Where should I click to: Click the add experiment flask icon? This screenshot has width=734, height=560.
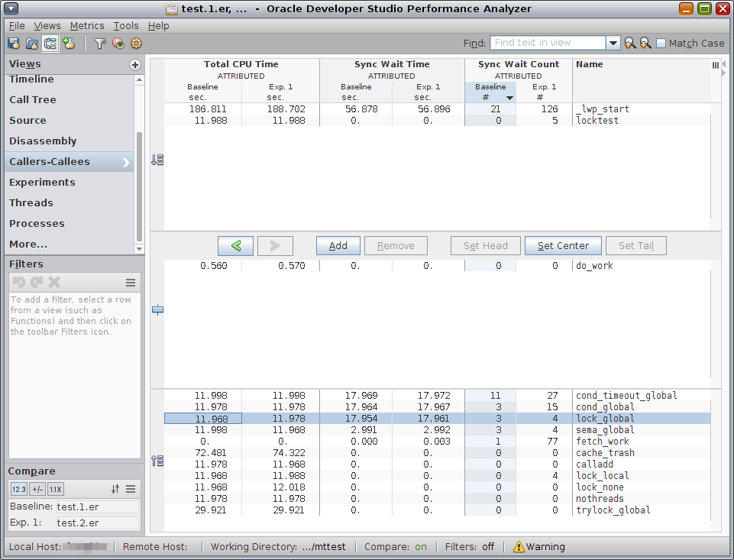pyautogui.click(x=69, y=44)
